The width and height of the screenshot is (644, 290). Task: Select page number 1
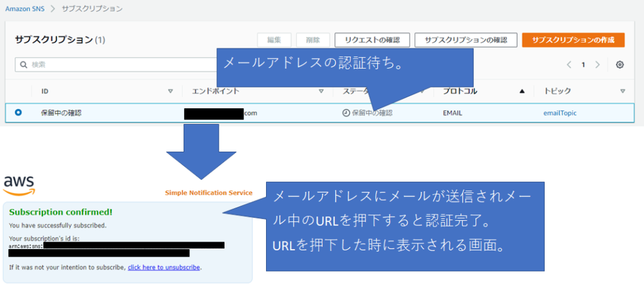(583, 65)
